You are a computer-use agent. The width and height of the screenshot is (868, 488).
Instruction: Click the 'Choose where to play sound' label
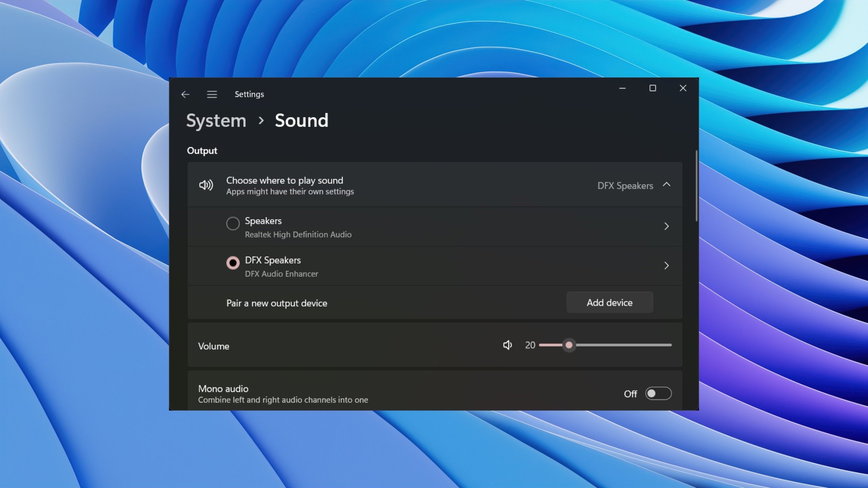(285, 180)
